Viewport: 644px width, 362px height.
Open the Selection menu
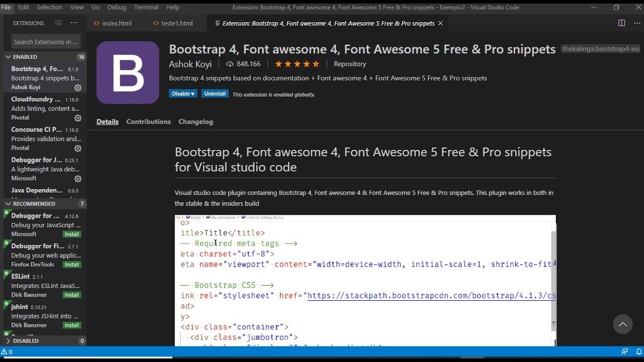pos(49,7)
